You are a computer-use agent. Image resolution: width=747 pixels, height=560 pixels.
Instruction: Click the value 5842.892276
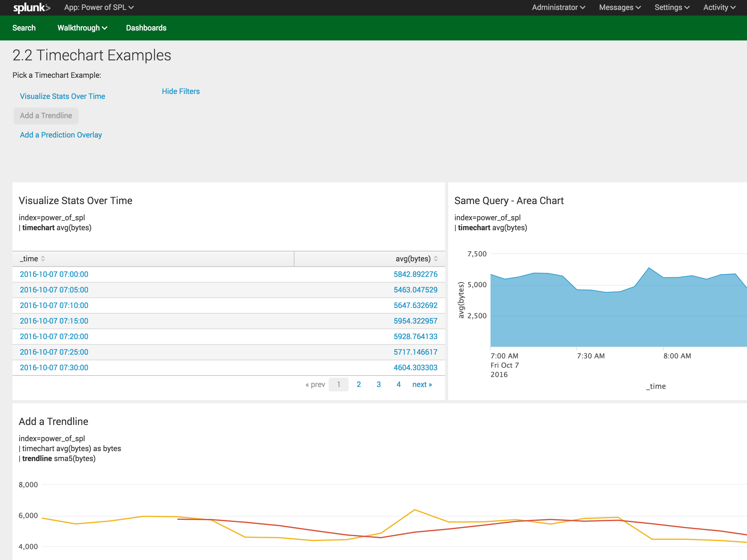[x=416, y=274]
